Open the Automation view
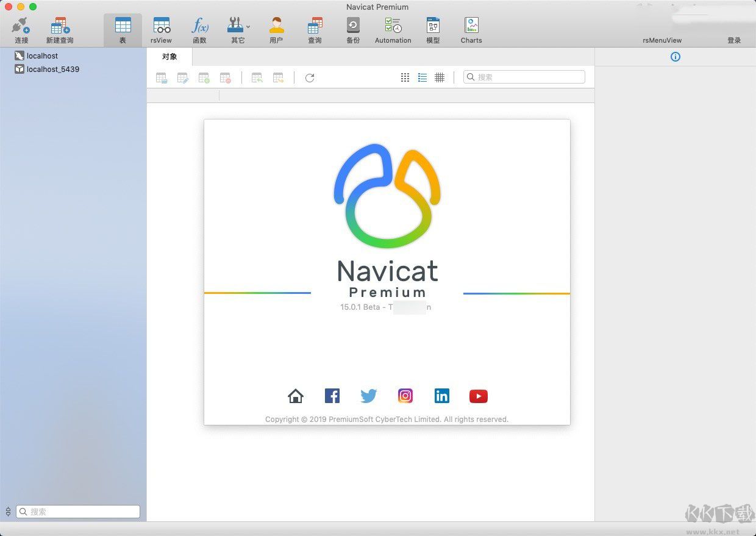The image size is (756, 536). click(392, 27)
